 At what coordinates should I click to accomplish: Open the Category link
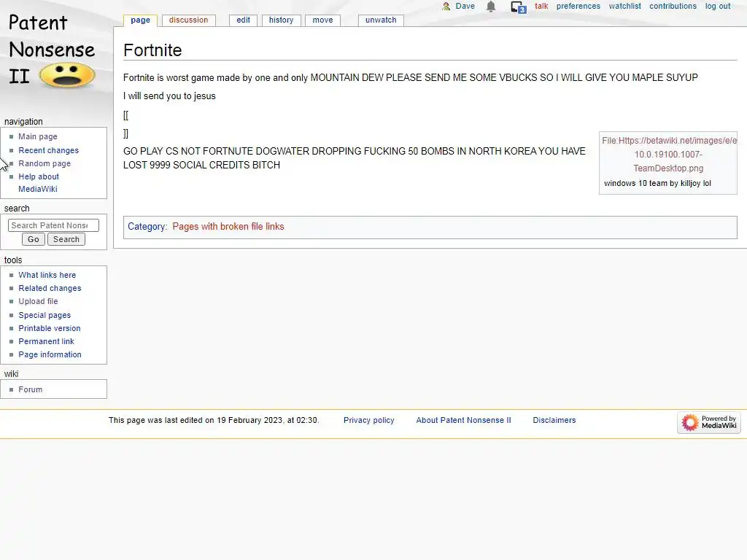click(x=147, y=227)
